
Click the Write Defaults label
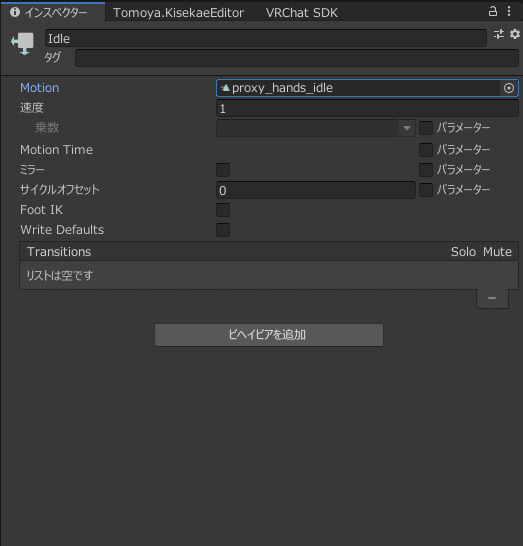62,230
